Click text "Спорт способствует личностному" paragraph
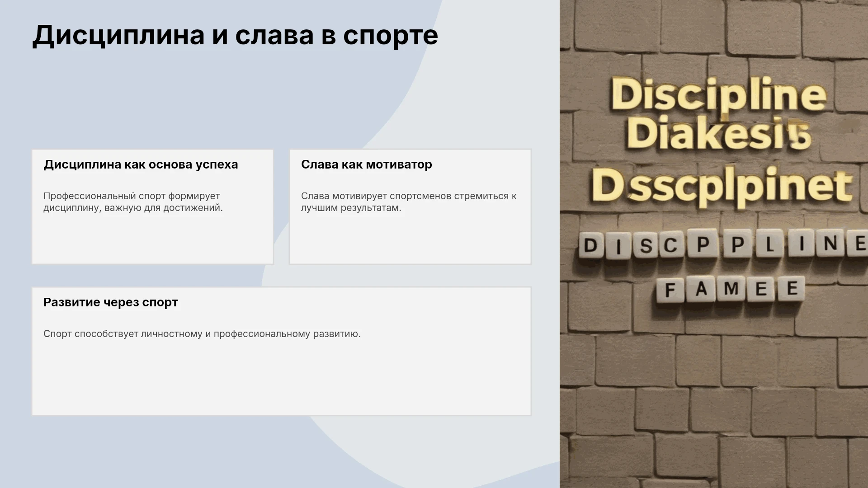The image size is (868, 488). click(202, 334)
